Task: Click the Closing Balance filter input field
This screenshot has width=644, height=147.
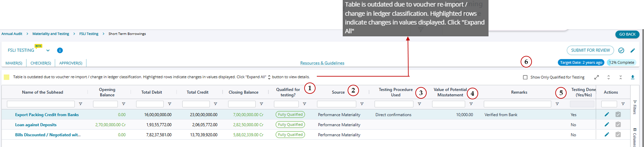Action: point(242,104)
